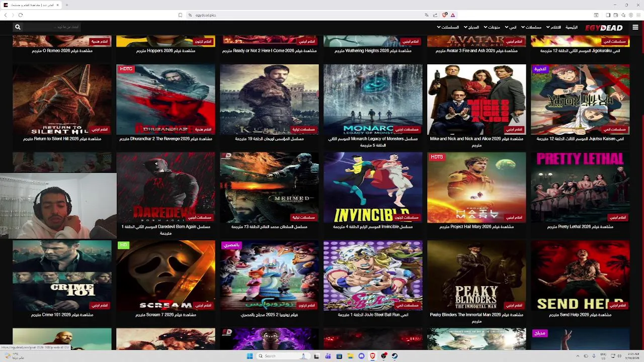Open Daredevil Born Again poster
The height and width of the screenshot is (362, 644).
[x=166, y=188]
